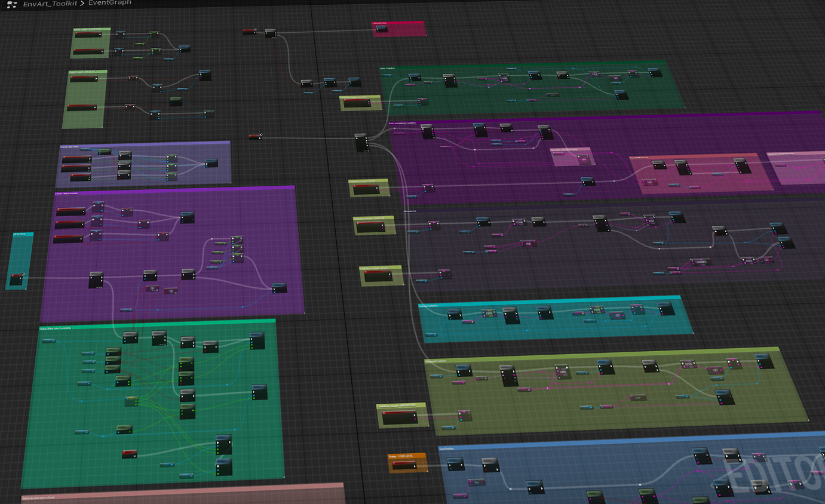Select the violet comment box header above teal-green box
The width and height of the screenshot is (825, 504).
tap(174, 190)
